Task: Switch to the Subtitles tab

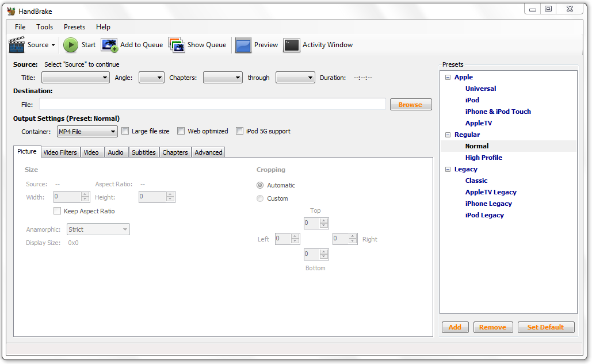Action: point(144,152)
